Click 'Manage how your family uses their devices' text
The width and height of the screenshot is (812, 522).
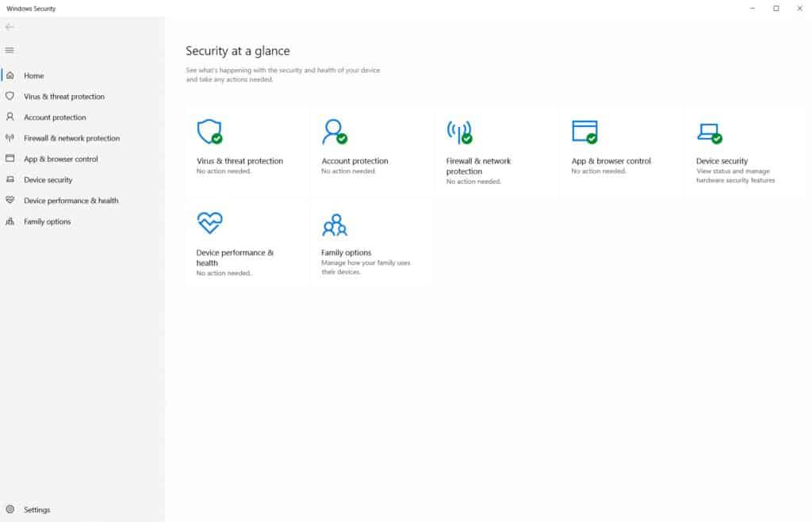click(x=366, y=267)
